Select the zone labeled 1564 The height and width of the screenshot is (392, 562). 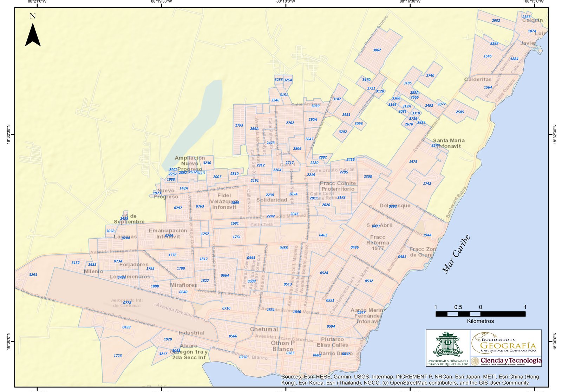pyautogui.click(x=488, y=87)
